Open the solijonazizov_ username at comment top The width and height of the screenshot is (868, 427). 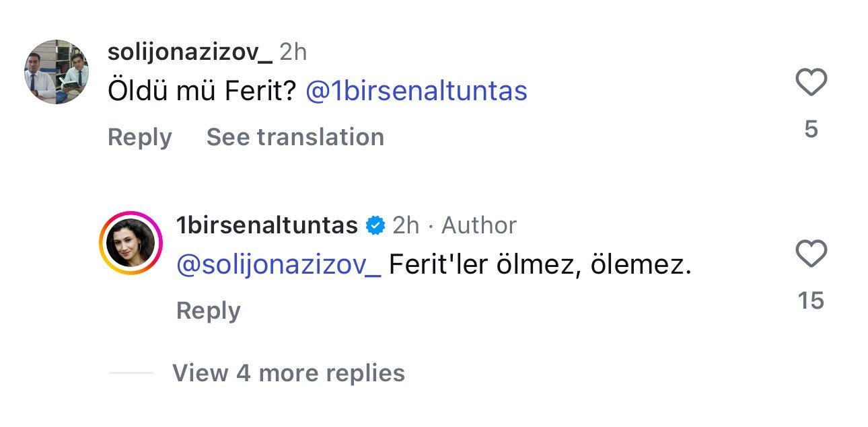pyautogui.click(x=190, y=52)
